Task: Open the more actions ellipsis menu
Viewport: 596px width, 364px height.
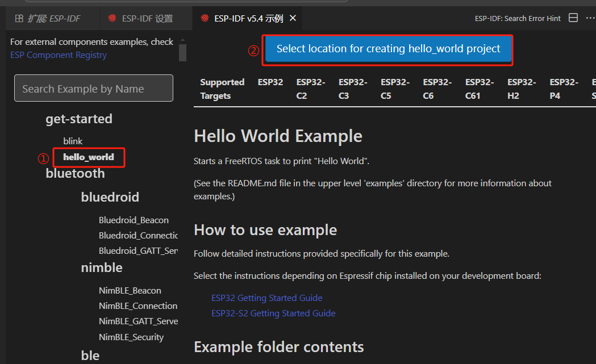Action: coord(590,18)
